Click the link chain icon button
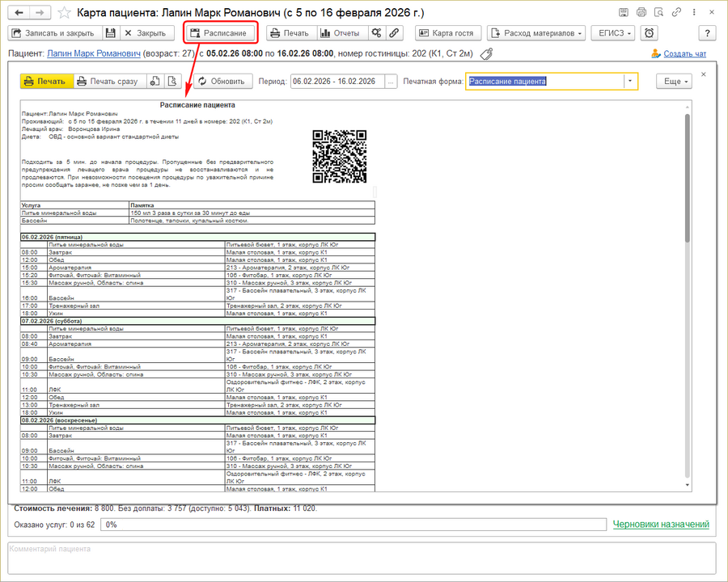This screenshot has width=728, height=582. point(394,33)
